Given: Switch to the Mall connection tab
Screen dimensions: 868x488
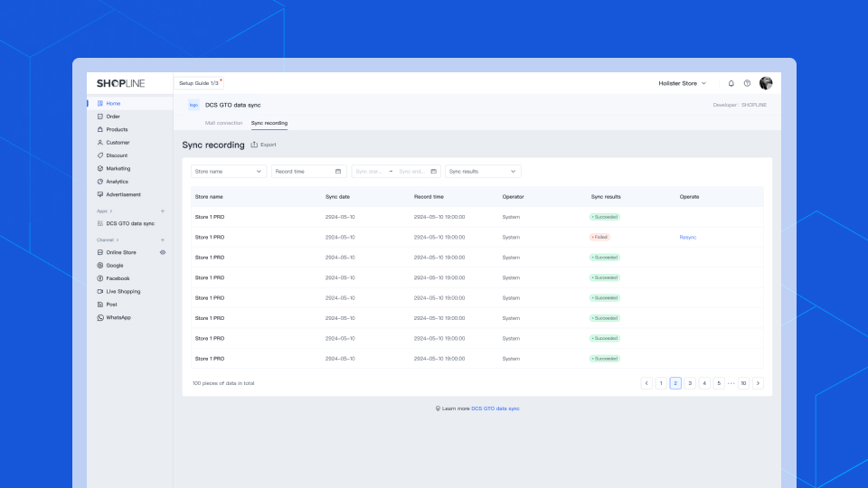Looking at the screenshot, I should (223, 123).
